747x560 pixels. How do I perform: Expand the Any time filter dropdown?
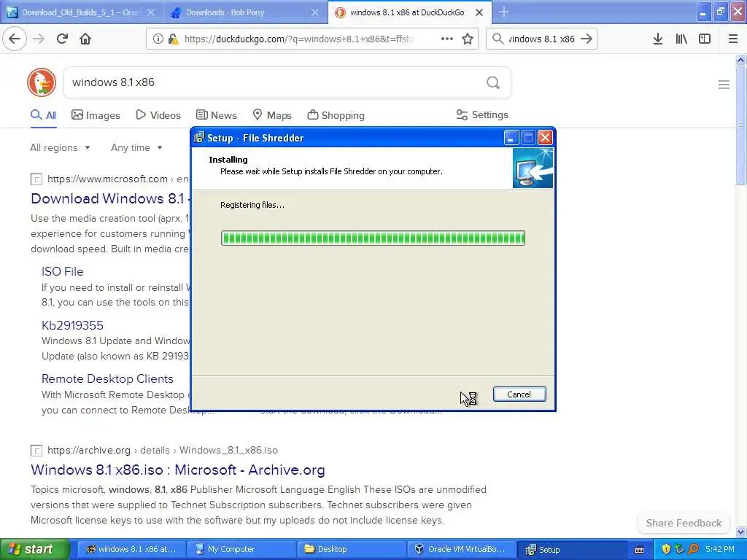(136, 147)
